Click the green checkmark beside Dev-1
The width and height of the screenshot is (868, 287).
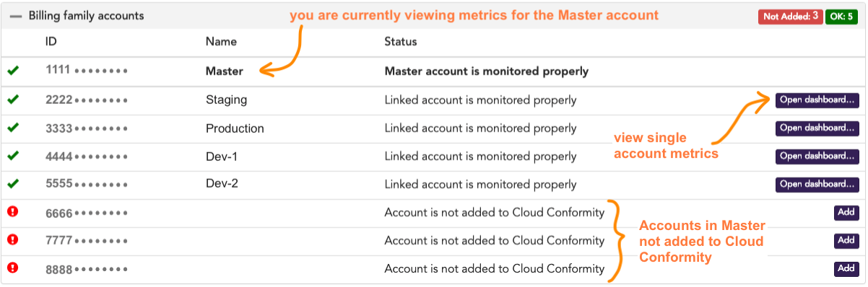(13, 156)
